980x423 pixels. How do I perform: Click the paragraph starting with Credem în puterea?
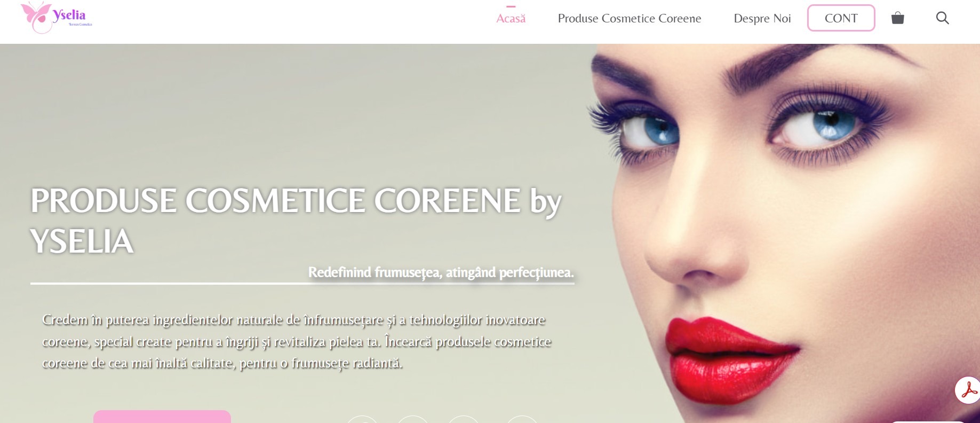tap(297, 342)
